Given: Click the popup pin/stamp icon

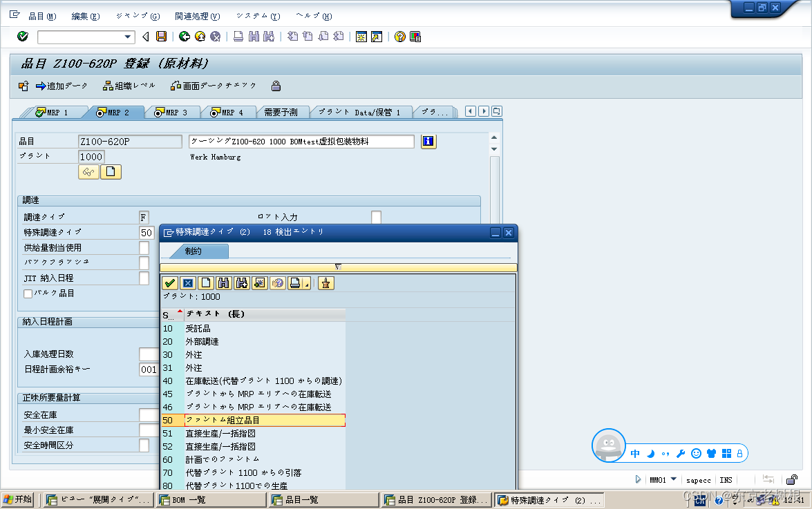Looking at the screenshot, I should [325, 283].
